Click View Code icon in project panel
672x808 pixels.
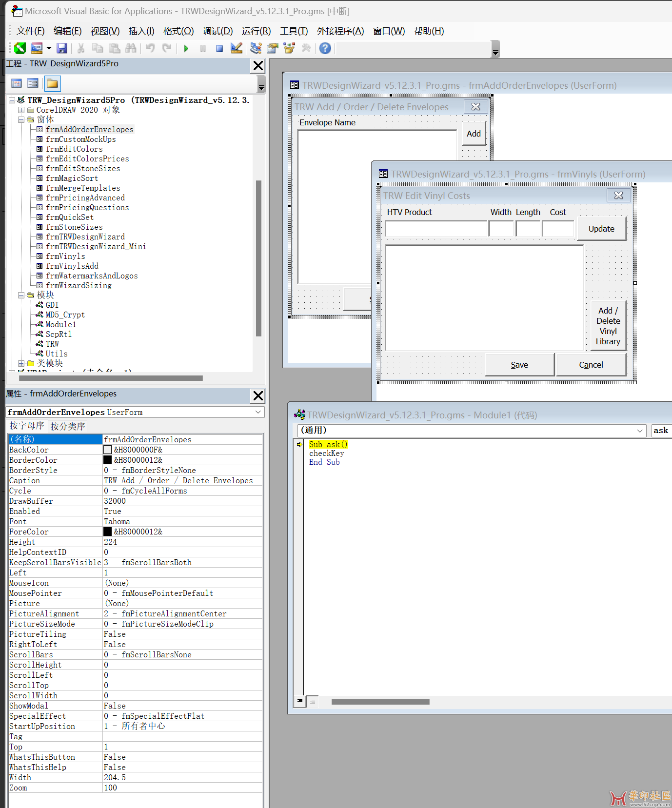pos(17,83)
